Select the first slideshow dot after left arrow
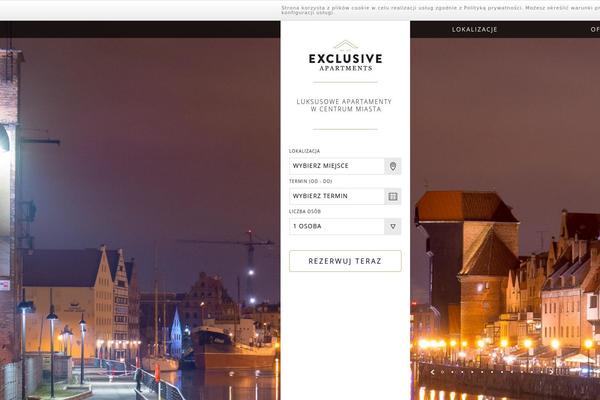Screen dimensions: 600x400 pos(442,372)
